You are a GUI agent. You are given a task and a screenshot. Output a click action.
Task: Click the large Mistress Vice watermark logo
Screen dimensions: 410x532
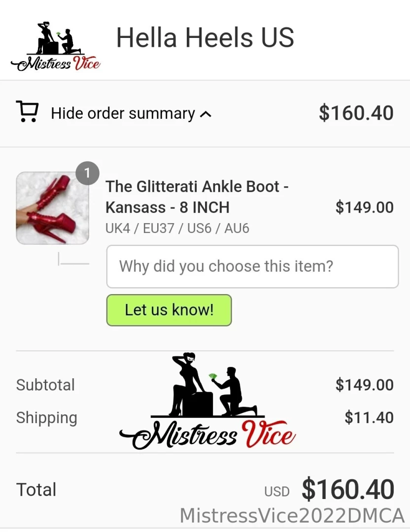pyautogui.click(x=207, y=401)
